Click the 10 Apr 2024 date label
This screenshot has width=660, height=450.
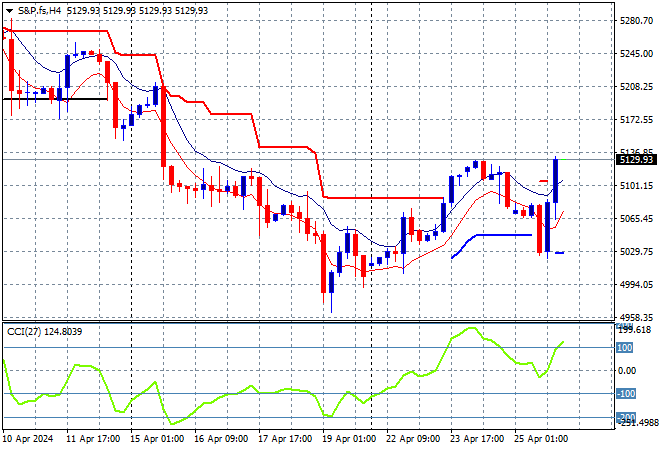[x=28, y=439]
